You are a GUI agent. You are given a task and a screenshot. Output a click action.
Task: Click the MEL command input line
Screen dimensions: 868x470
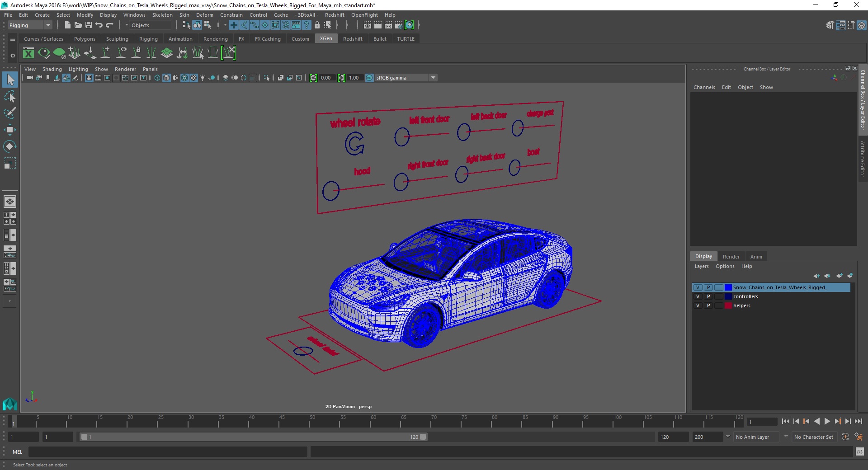[x=168, y=451]
